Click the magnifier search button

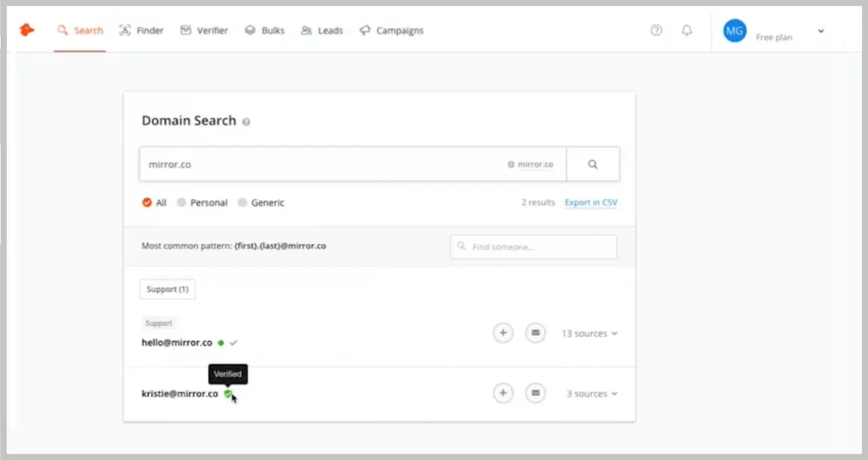pos(593,164)
